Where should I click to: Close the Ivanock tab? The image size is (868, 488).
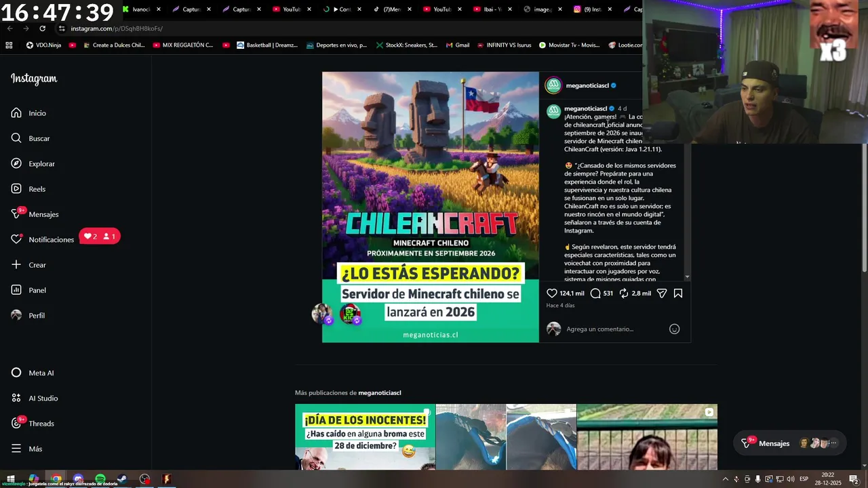159,9
